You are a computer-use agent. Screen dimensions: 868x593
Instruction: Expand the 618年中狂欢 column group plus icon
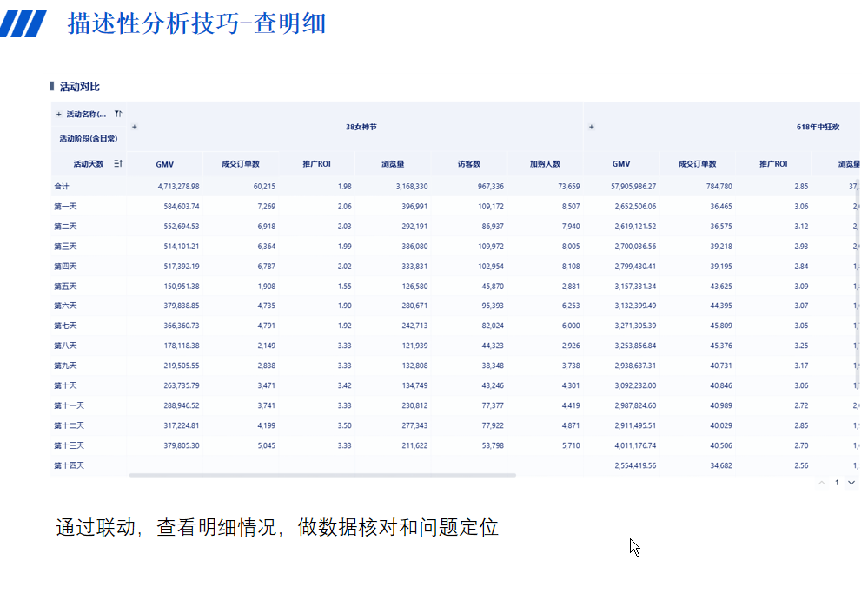pyautogui.click(x=591, y=127)
